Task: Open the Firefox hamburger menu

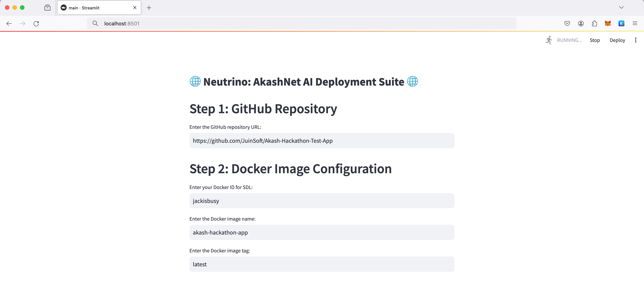Action: pyautogui.click(x=635, y=24)
